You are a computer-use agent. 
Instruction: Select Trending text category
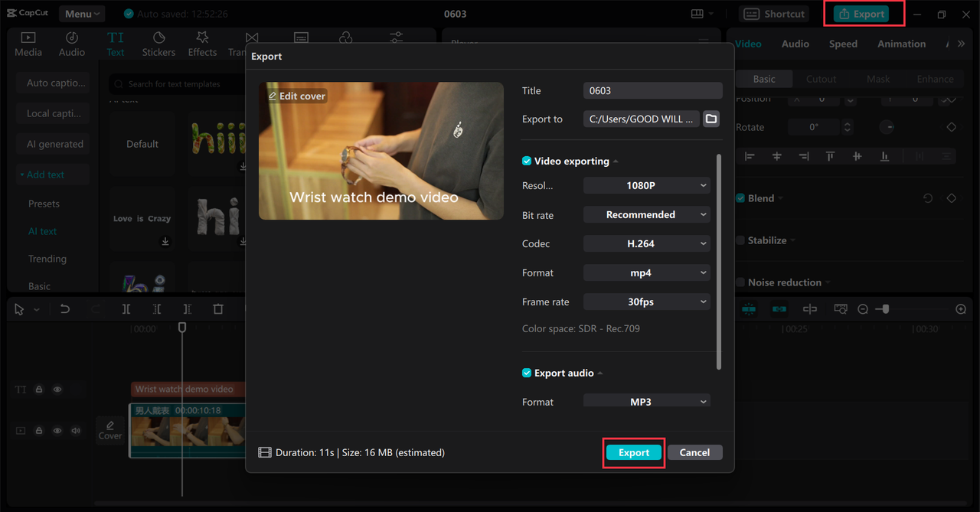pos(47,259)
